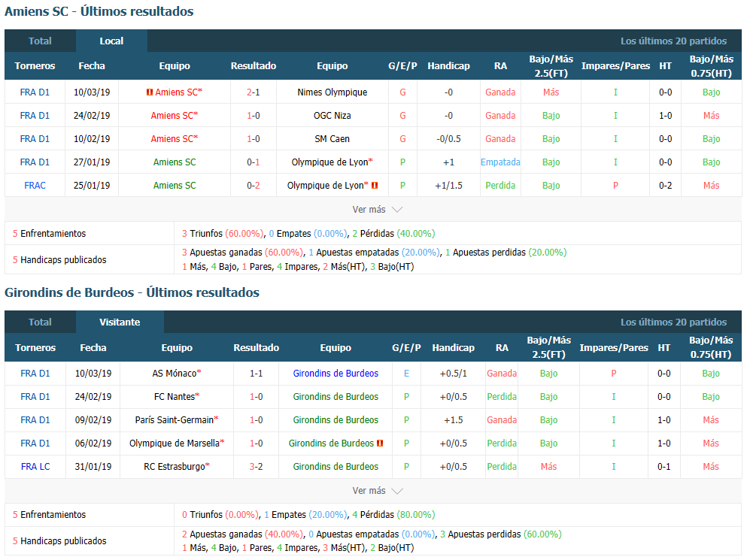
Task: Open the Olympique de Marsella team link
Action: pyautogui.click(x=175, y=443)
